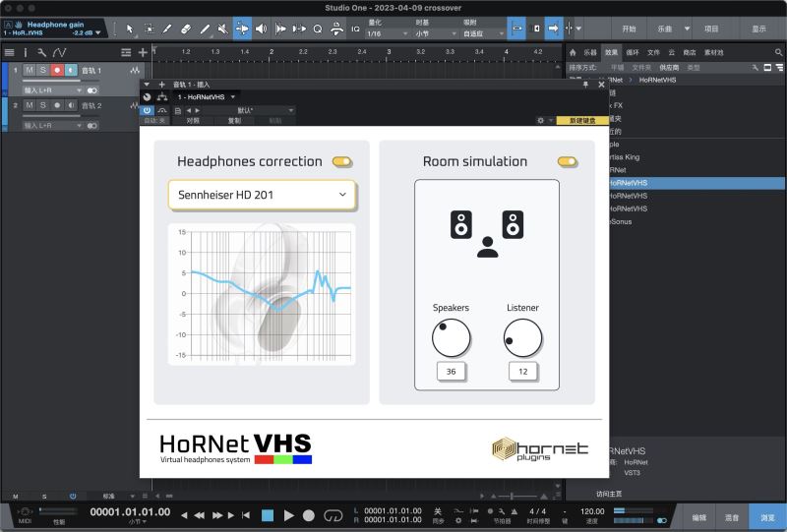The height and width of the screenshot is (532, 787).
Task: Toggle the Room simulation switch
Action: [x=568, y=161]
